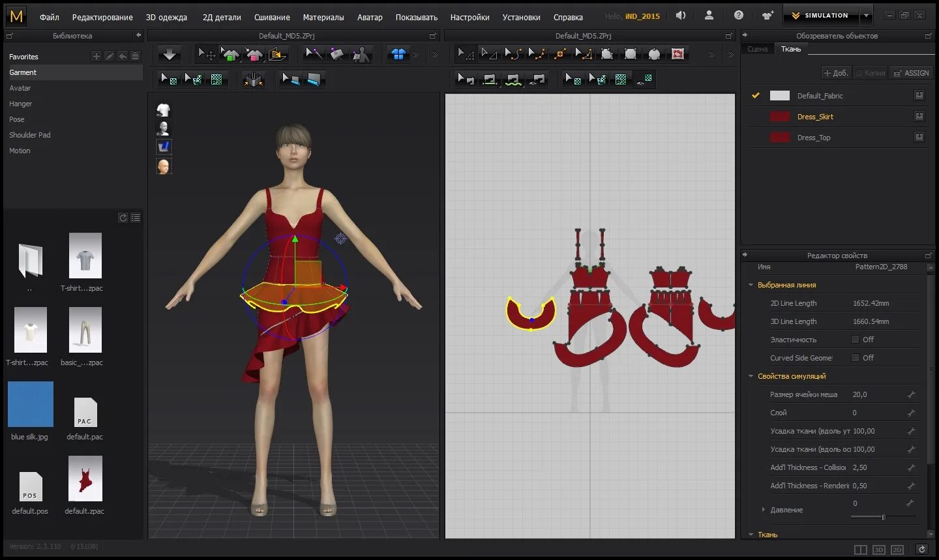939x560 pixels.
Task: Click the Давление pressure slider
Action: click(x=884, y=517)
